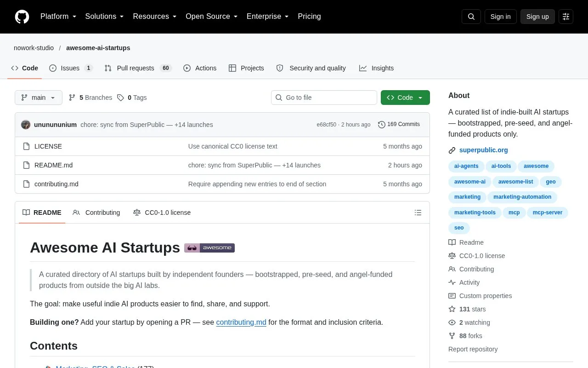
Task: Click the ai-agents topic tag
Action: (466, 166)
